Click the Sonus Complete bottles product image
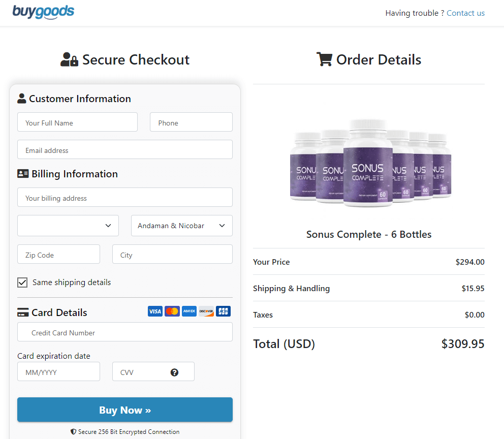504x439 pixels. point(369,162)
